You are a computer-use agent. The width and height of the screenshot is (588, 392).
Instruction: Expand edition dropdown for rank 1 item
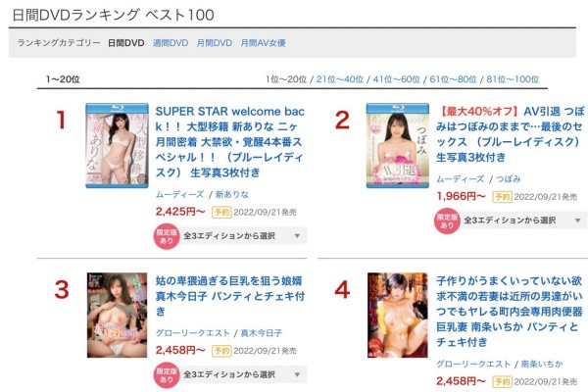(x=242, y=236)
